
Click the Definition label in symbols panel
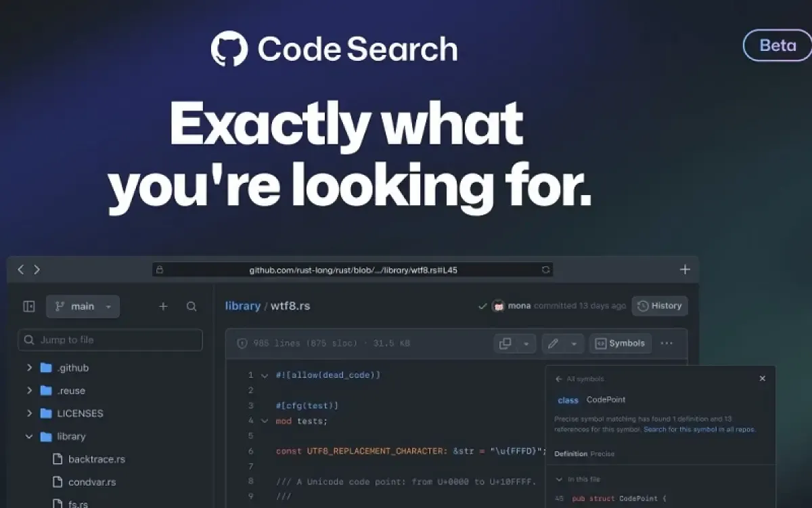[570, 454]
